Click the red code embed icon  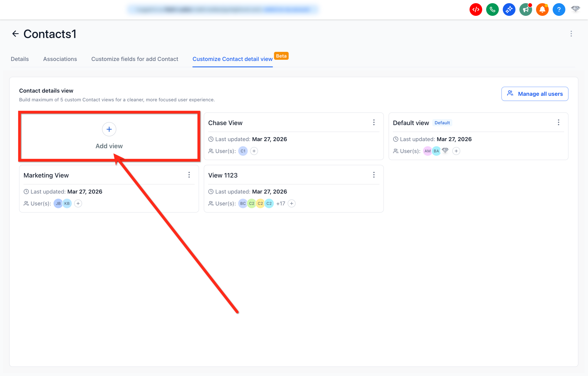476,9
